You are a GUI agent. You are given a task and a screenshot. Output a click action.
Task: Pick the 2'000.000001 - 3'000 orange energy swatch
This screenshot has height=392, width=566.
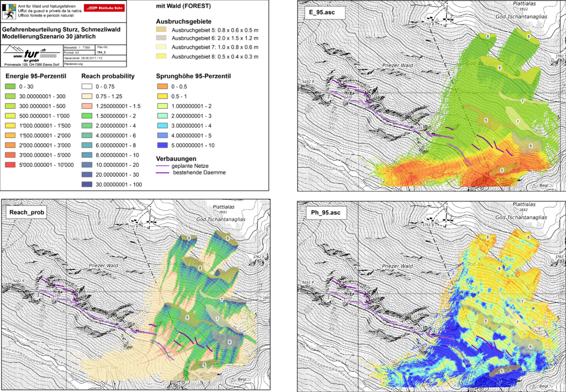(11, 145)
